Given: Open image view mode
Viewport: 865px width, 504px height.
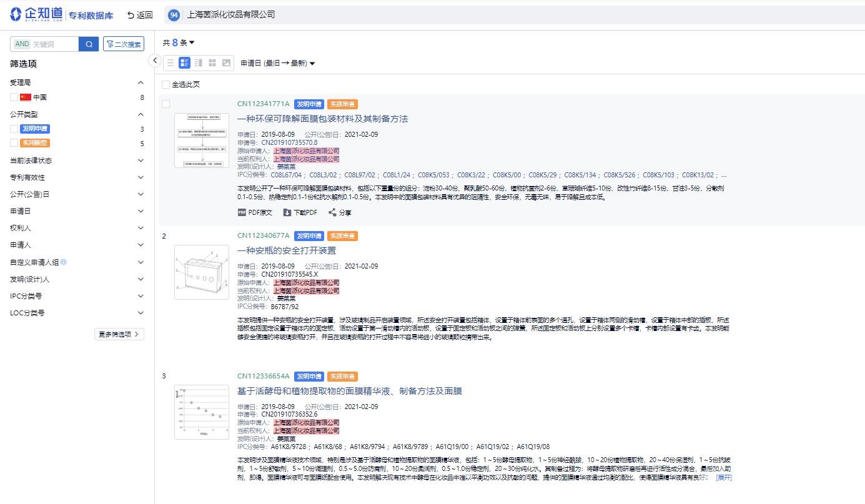Looking at the screenshot, I should (226, 62).
